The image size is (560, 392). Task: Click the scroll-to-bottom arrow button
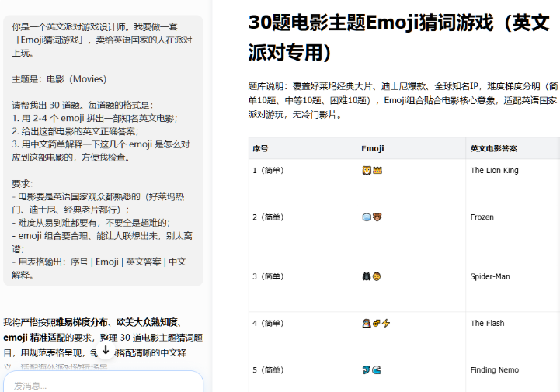pos(106,350)
